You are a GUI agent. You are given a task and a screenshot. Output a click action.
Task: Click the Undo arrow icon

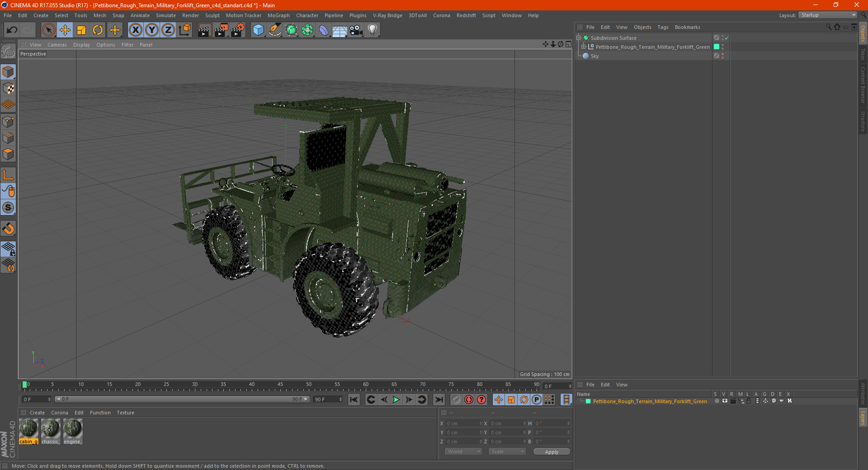tap(12, 30)
